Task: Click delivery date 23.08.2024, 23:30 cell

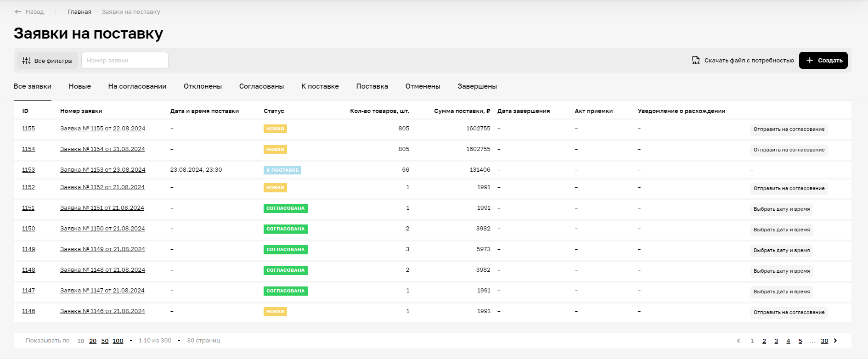Action: (196, 170)
